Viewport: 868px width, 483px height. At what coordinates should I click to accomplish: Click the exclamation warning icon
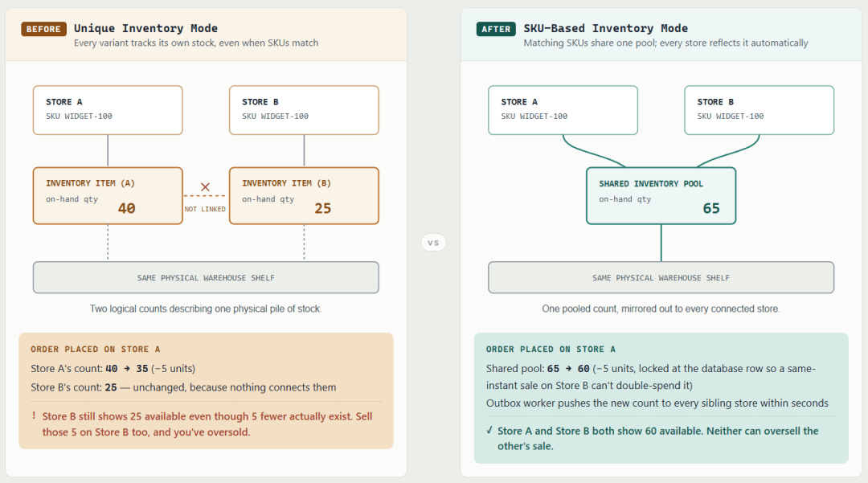coord(34,415)
